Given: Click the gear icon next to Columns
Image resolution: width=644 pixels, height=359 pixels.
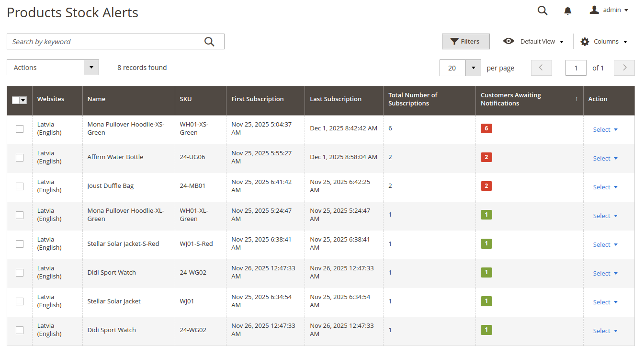Looking at the screenshot, I should (x=585, y=41).
